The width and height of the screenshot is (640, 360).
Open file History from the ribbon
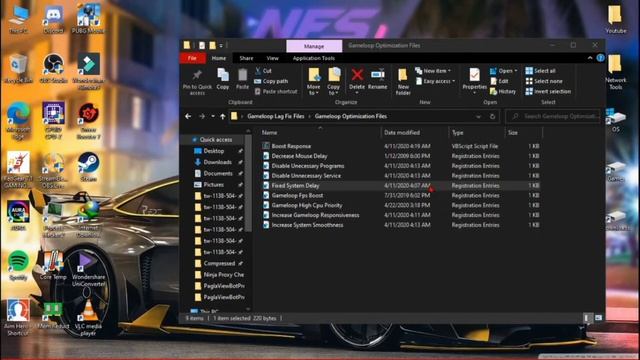(503, 91)
